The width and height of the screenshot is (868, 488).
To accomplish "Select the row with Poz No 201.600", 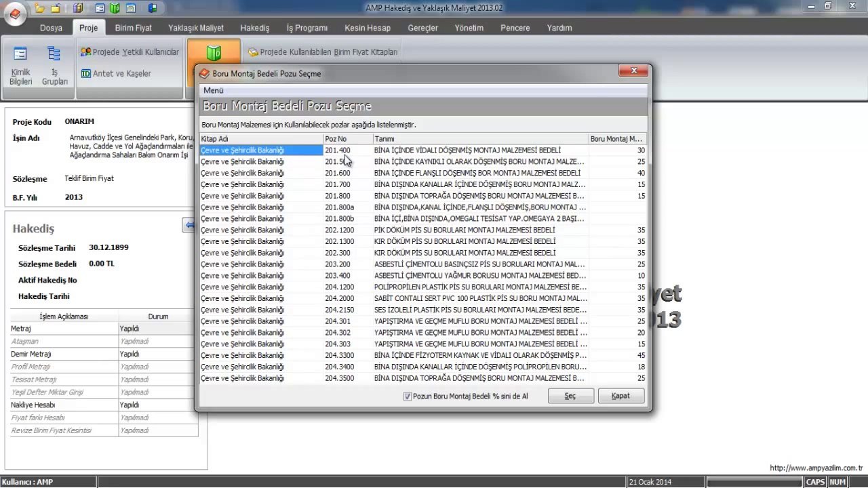I will click(423, 173).
